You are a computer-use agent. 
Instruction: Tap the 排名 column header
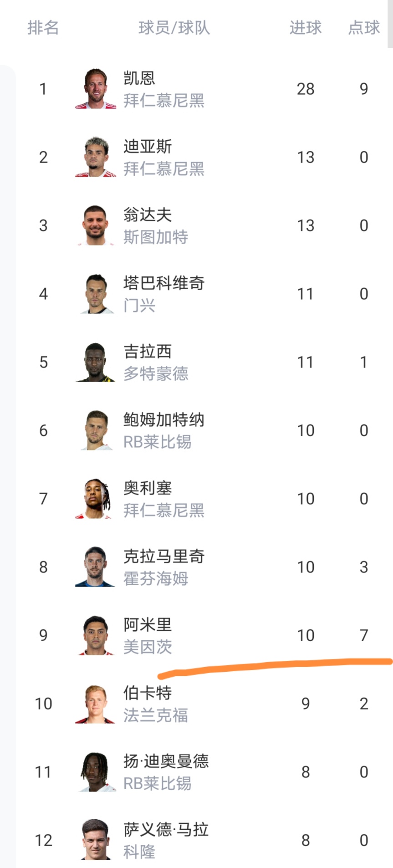tap(43, 28)
